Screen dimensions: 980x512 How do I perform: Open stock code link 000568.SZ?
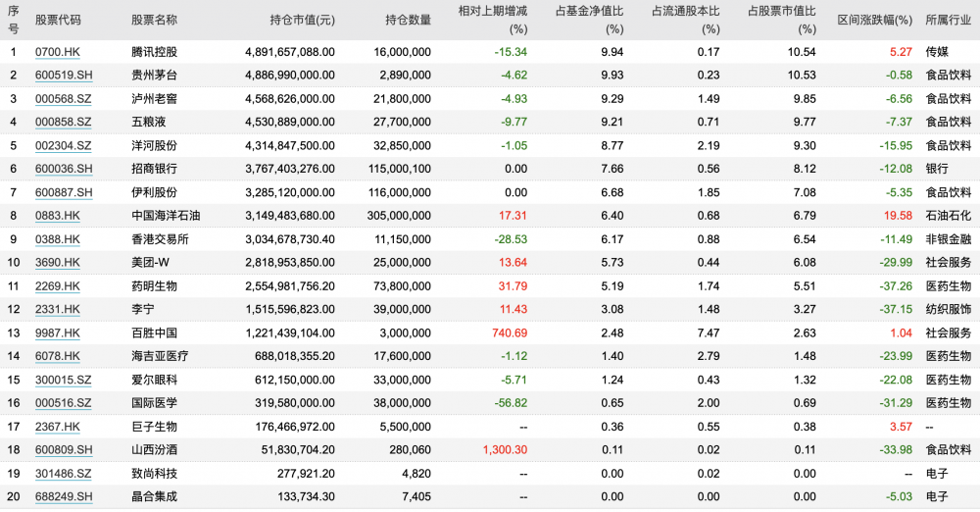[x=63, y=99]
